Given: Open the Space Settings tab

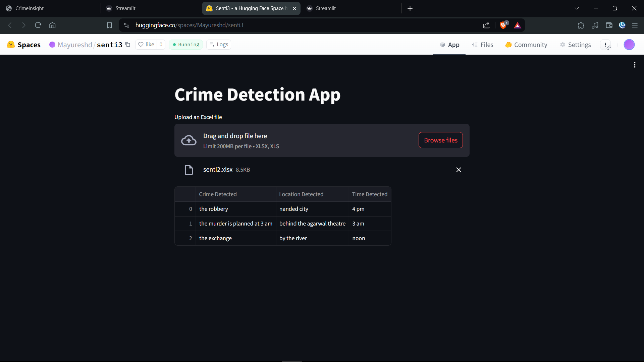Looking at the screenshot, I should 575,45.
